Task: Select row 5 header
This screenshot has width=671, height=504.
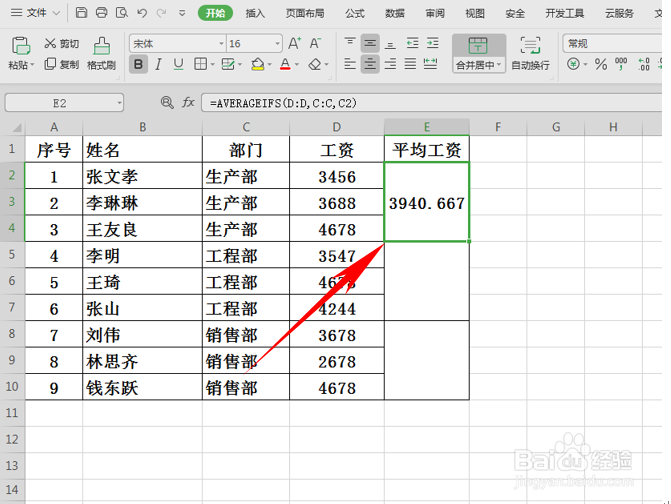Action: click(12, 255)
